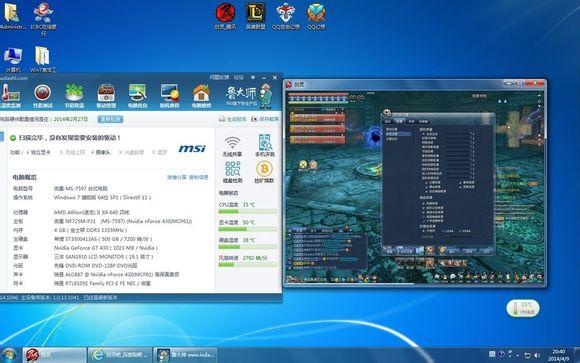
Task: Open 论坛 link in title bar
Action: (x=239, y=78)
